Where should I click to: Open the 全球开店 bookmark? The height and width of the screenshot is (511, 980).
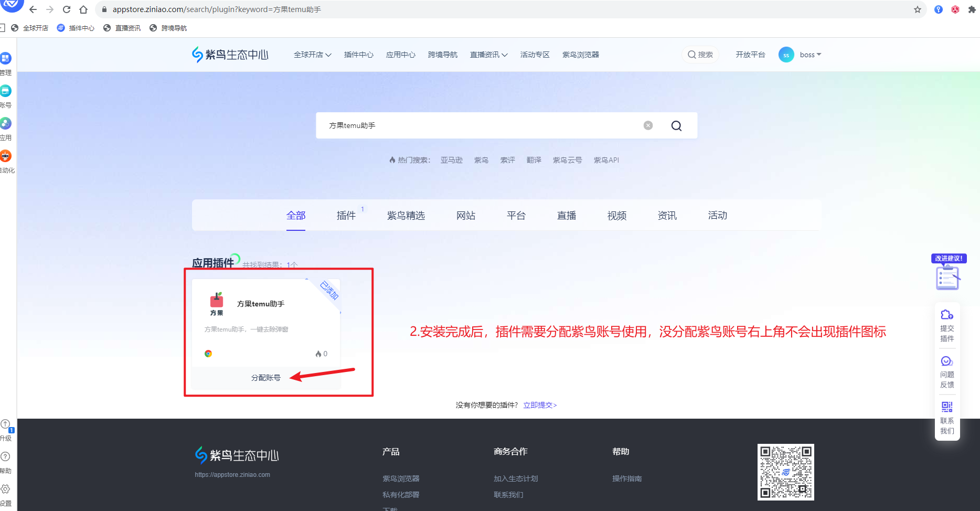pyautogui.click(x=30, y=28)
